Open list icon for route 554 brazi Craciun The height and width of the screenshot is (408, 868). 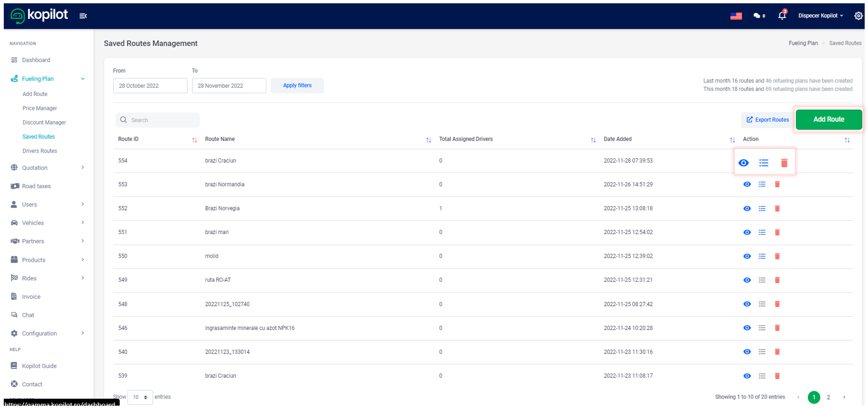click(x=764, y=163)
